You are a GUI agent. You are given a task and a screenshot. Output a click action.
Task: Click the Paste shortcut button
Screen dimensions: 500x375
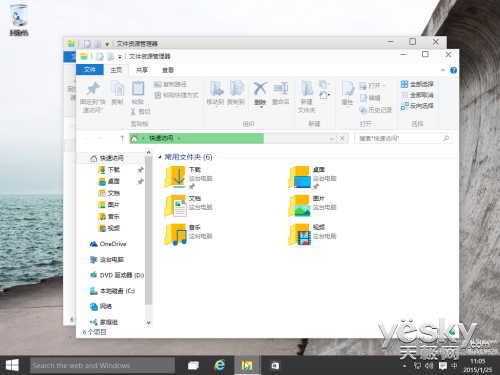(x=176, y=95)
